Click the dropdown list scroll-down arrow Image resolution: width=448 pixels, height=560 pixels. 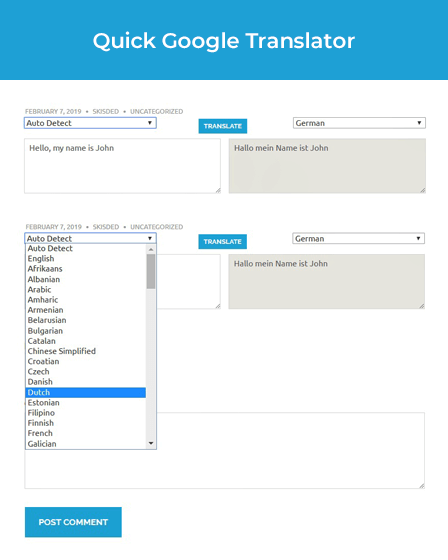click(151, 444)
